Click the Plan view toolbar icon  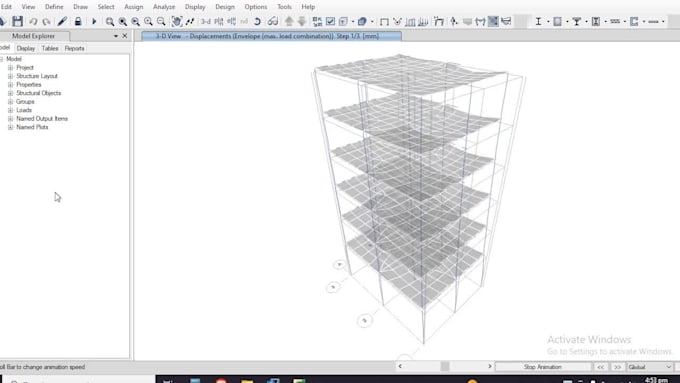(219, 21)
